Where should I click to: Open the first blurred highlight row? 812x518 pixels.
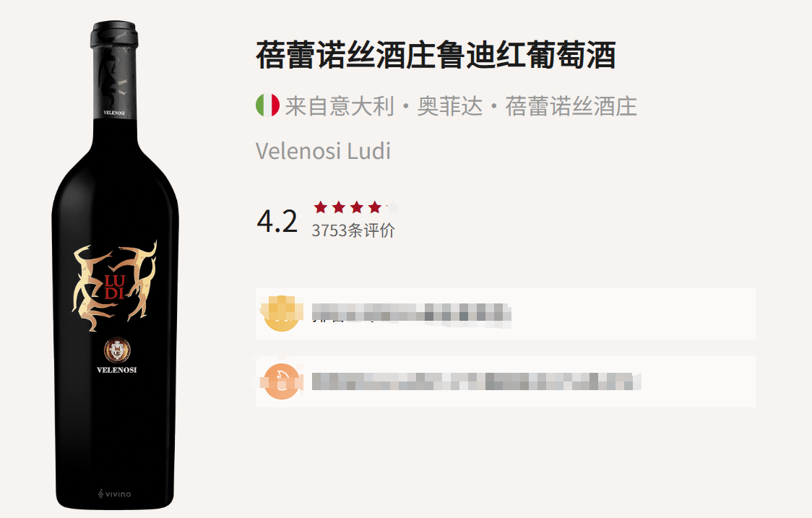point(506,314)
